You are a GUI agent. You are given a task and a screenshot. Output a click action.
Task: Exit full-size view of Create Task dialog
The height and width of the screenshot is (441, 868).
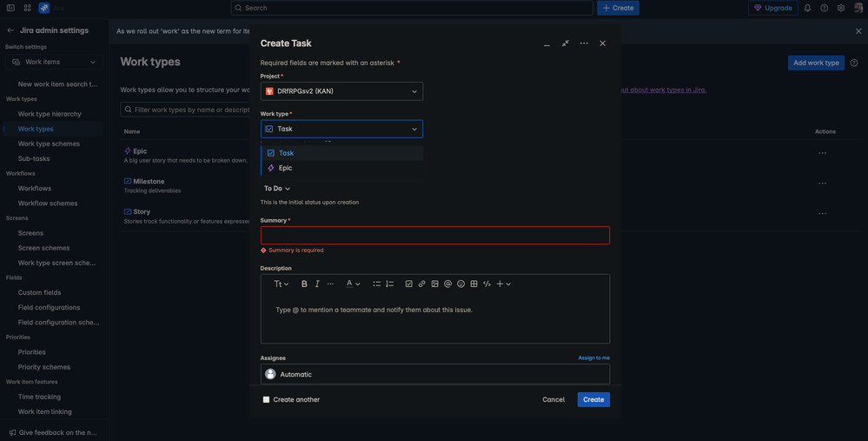click(565, 43)
